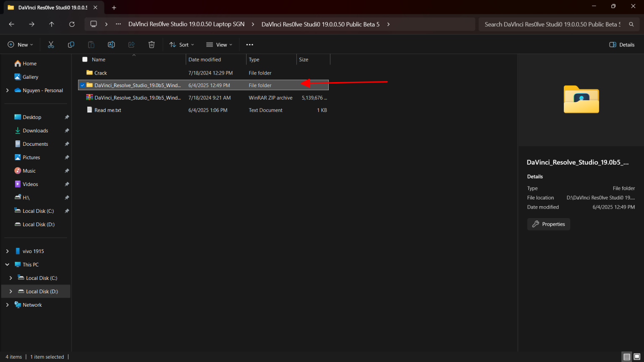The height and width of the screenshot is (362, 644).
Task: Uncheck the selected DaVinci folder checkbox
Action: (83, 85)
